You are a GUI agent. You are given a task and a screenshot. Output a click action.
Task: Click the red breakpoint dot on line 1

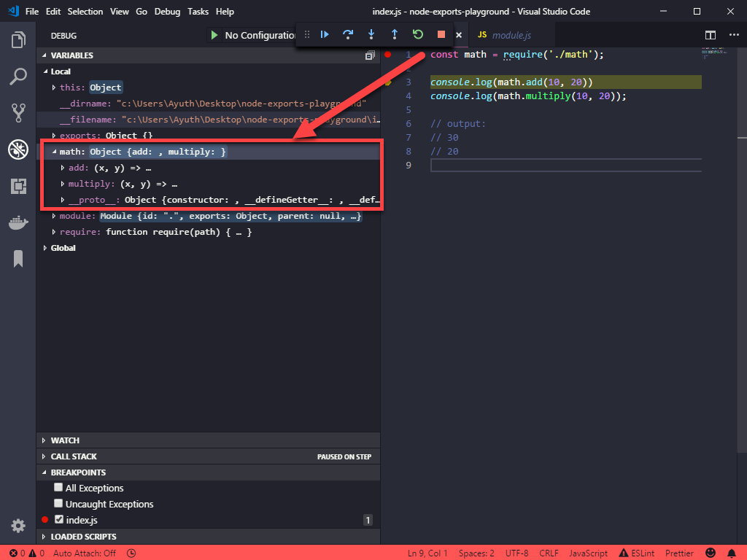pos(387,54)
